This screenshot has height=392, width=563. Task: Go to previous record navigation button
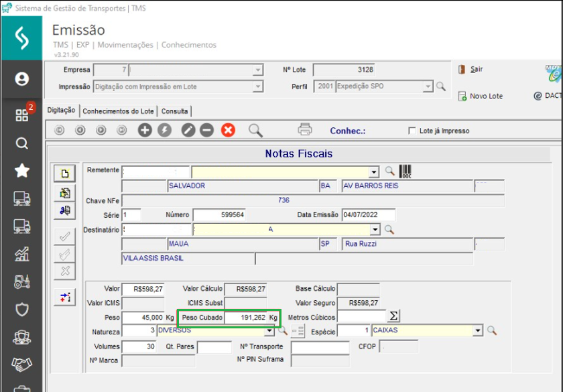coord(80,130)
